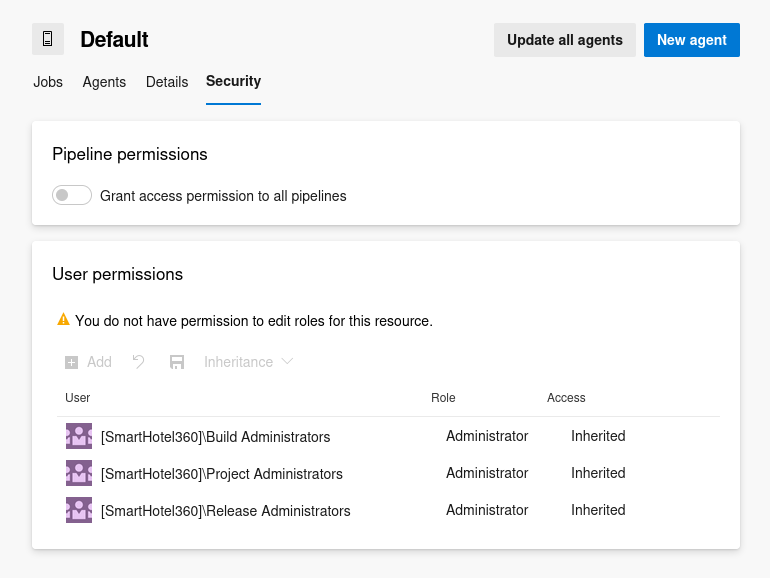Click the Add plus icon
The image size is (770, 578).
click(71, 362)
